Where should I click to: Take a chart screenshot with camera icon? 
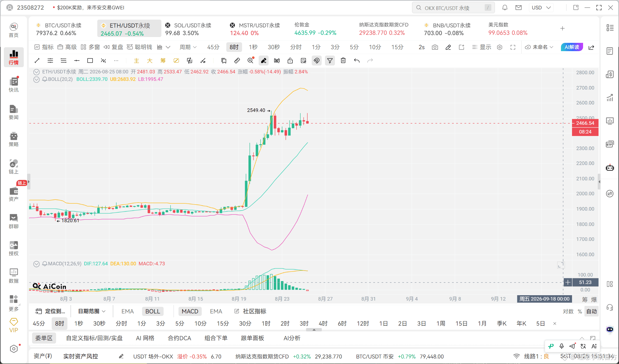click(x=435, y=47)
